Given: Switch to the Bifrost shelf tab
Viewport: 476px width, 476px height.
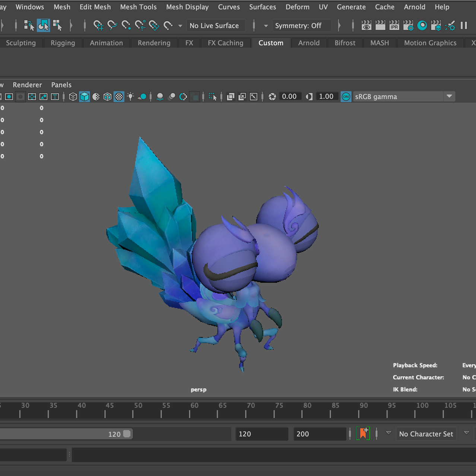Looking at the screenshot, I should pos(345,43).
